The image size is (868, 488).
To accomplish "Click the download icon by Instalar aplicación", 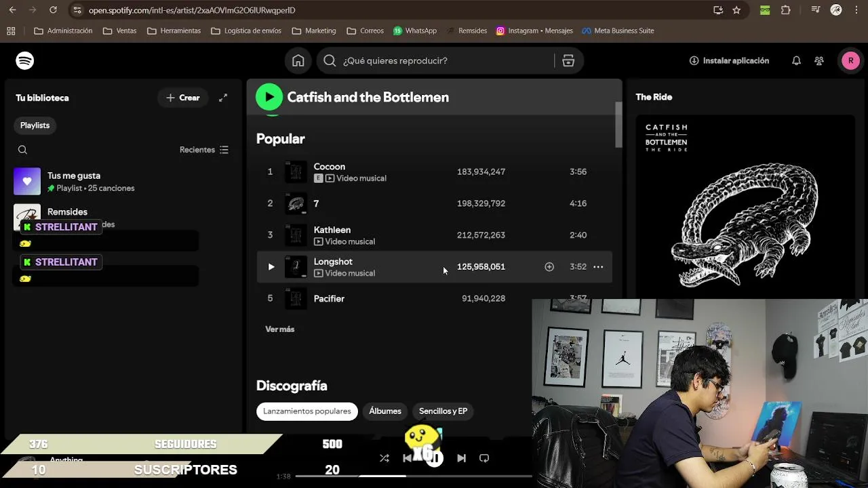I will tap(694, 60).
